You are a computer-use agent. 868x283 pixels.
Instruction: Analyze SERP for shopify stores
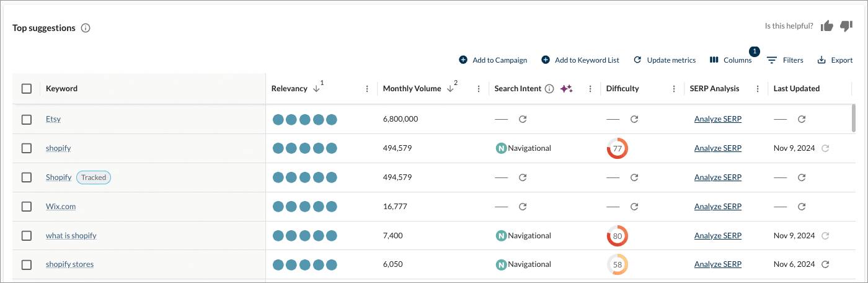(718, 264)
